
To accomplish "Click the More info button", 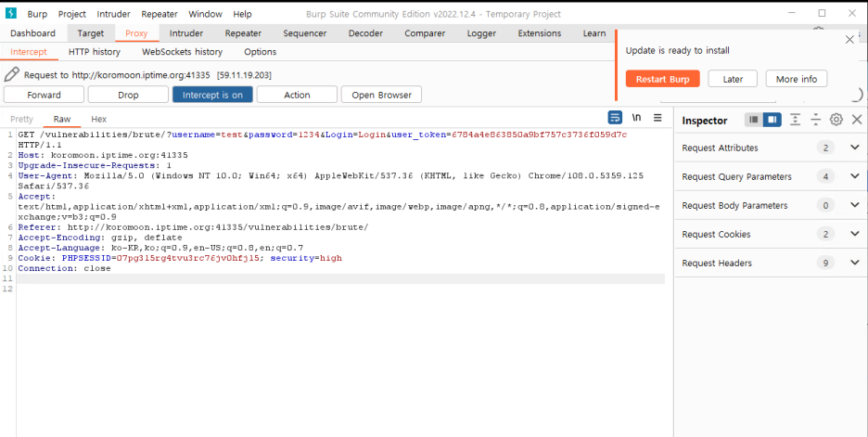I will [796, 79].
